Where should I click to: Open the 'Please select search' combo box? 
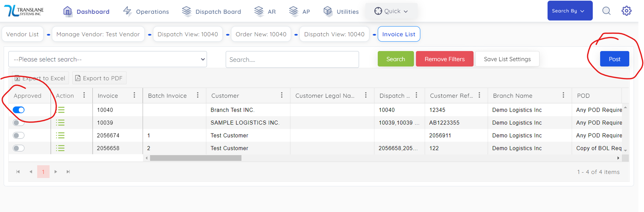pos(108,59)
